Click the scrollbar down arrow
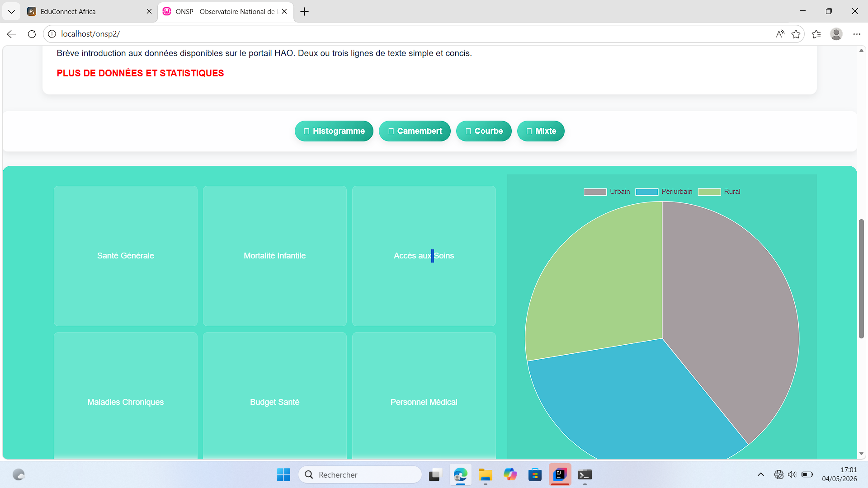Screen dimensions: 868x488 pos(861,453)
